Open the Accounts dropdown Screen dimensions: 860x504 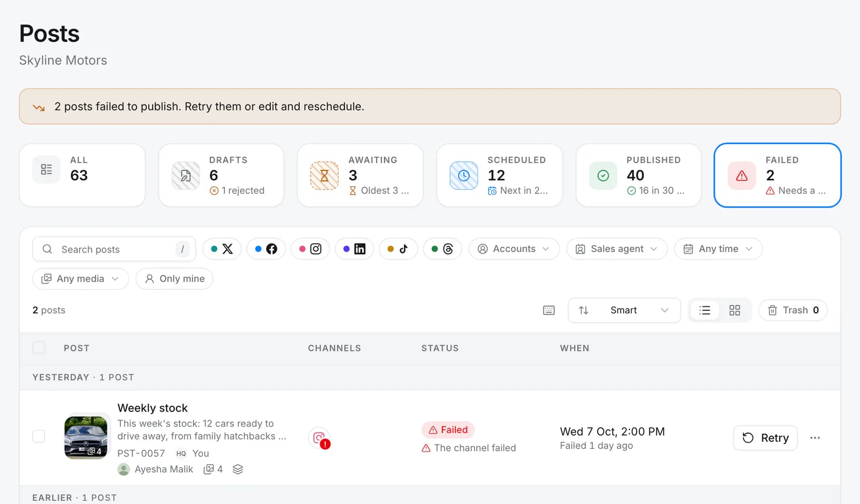tap(514, 249)
